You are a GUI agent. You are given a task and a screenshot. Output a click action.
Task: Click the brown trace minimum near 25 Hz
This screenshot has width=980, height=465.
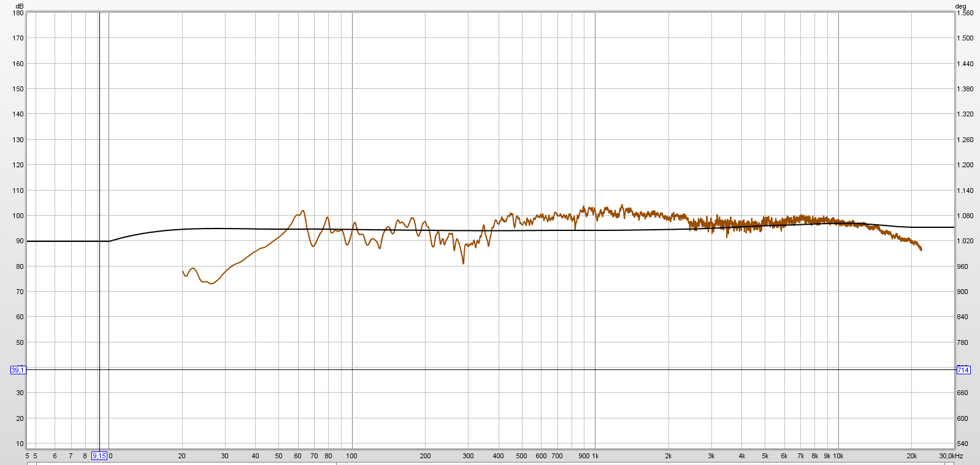click(211, 283)
